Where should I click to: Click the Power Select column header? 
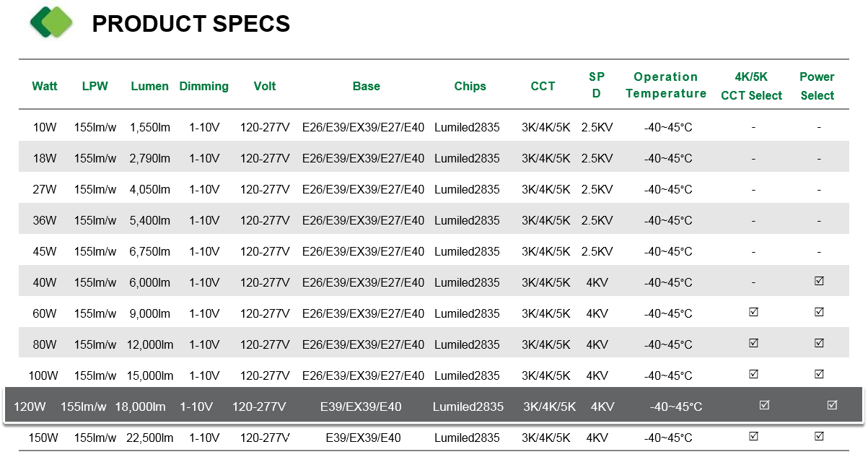click(817, 86)
